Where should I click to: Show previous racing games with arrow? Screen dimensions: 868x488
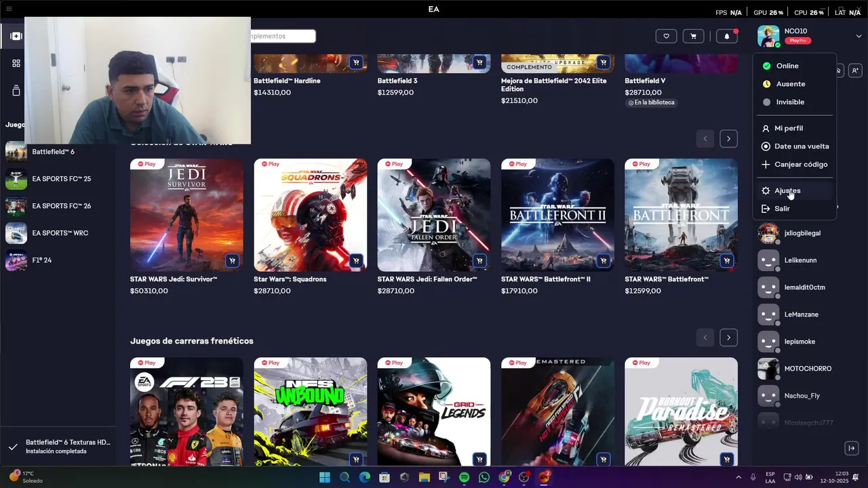705,338
